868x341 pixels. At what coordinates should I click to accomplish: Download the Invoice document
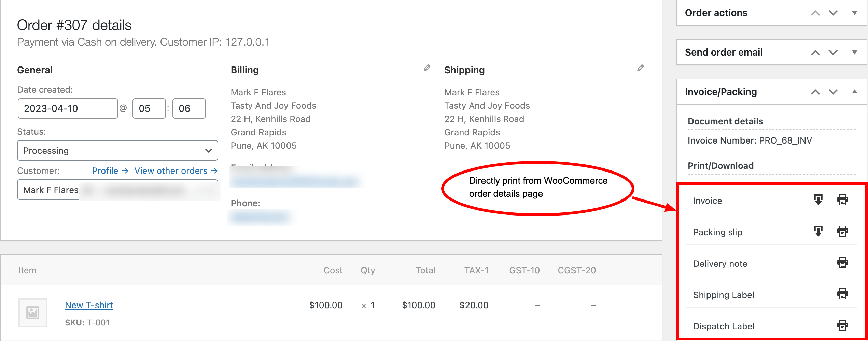tap(818, 200)
